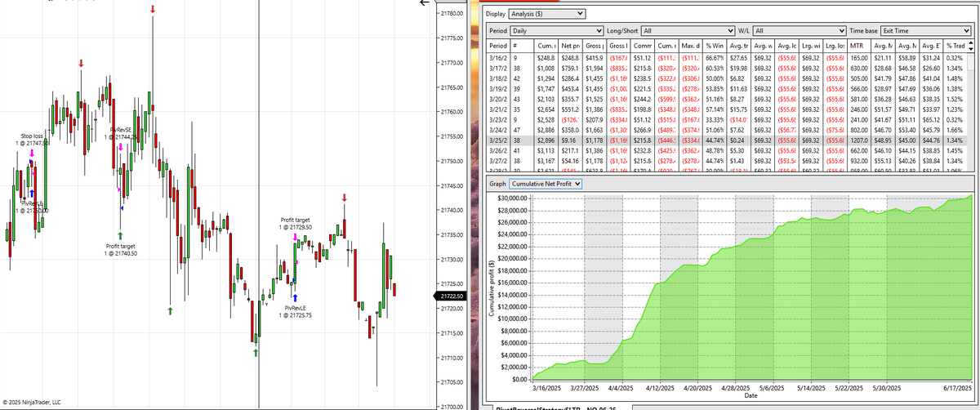Select the 3/26/2 period row
Screen dimensions: 980x410
tap(726, 151)
